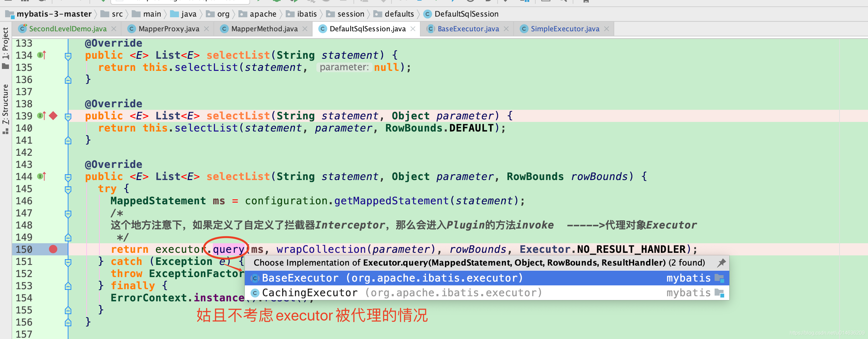Collapse the finally block at line 153
This screenshot has height=339, width=868.
(68, 286)
